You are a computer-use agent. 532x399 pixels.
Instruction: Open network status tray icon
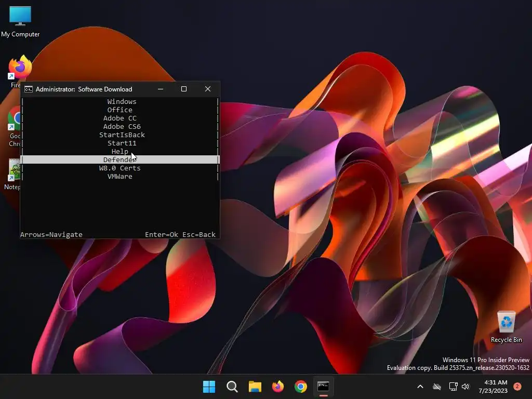click(x=453, y=387)
